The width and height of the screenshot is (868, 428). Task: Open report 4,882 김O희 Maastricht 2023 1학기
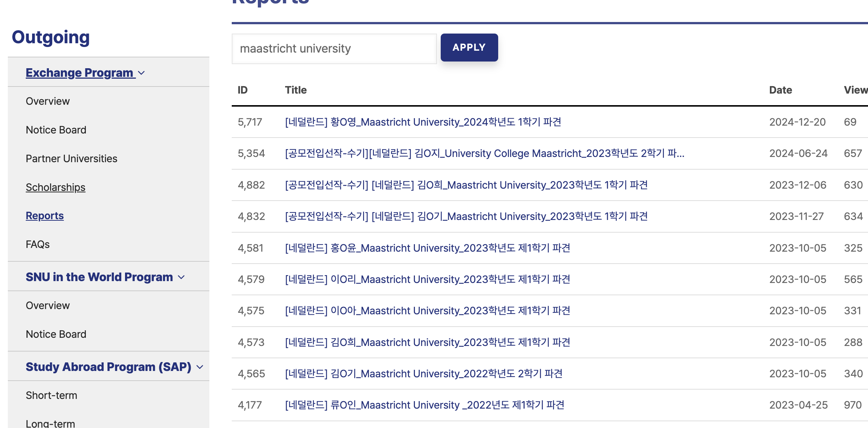(466, 185)
